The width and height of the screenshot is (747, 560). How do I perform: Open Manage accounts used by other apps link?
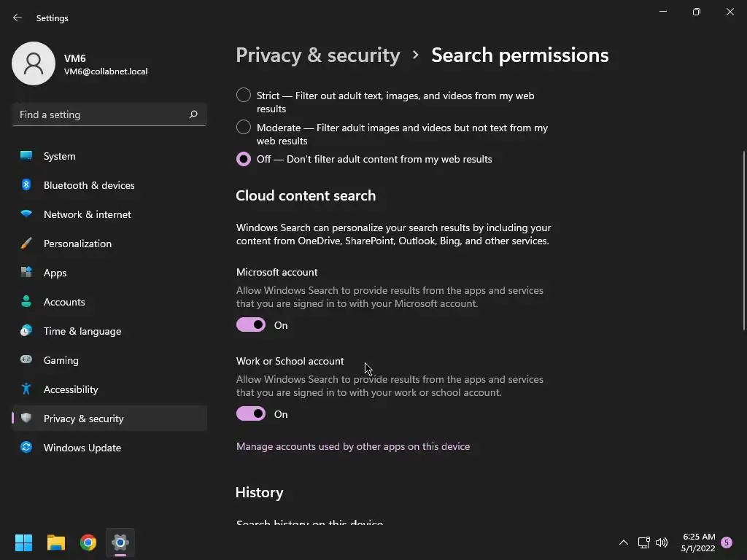coord(353,446)
